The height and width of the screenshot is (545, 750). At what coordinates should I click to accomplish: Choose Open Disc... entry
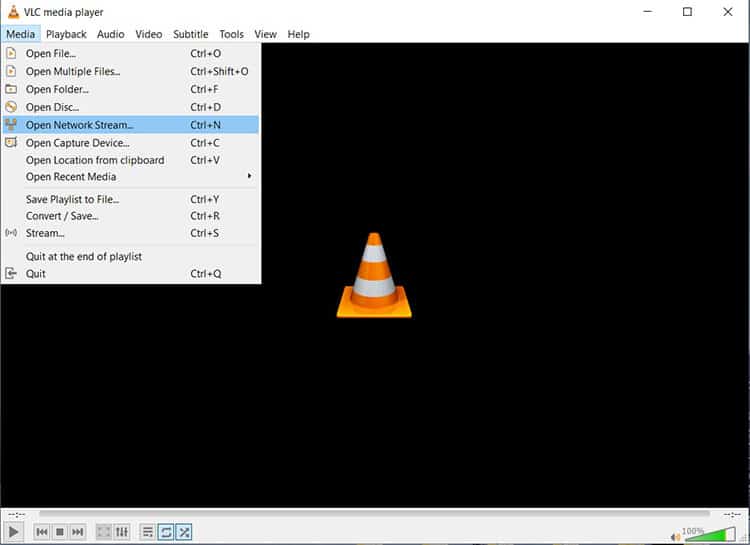pyautogui.click(x=131, y=107)
